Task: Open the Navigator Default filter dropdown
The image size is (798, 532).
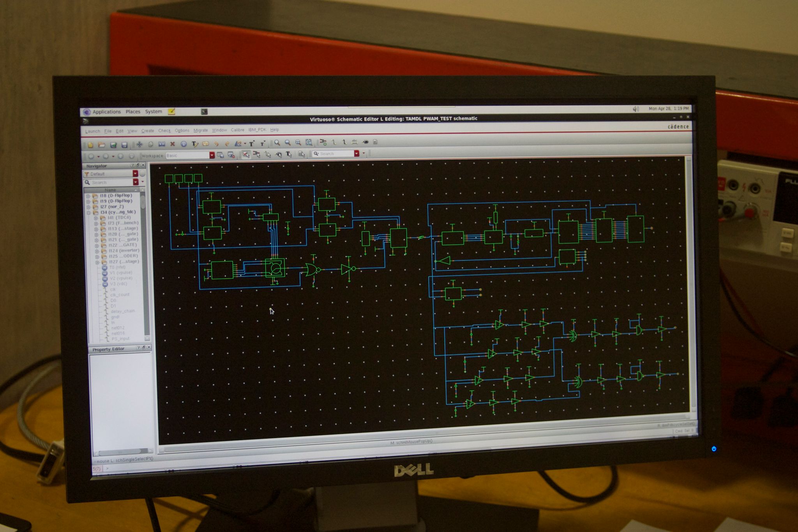Action: [x=135, y=173]
